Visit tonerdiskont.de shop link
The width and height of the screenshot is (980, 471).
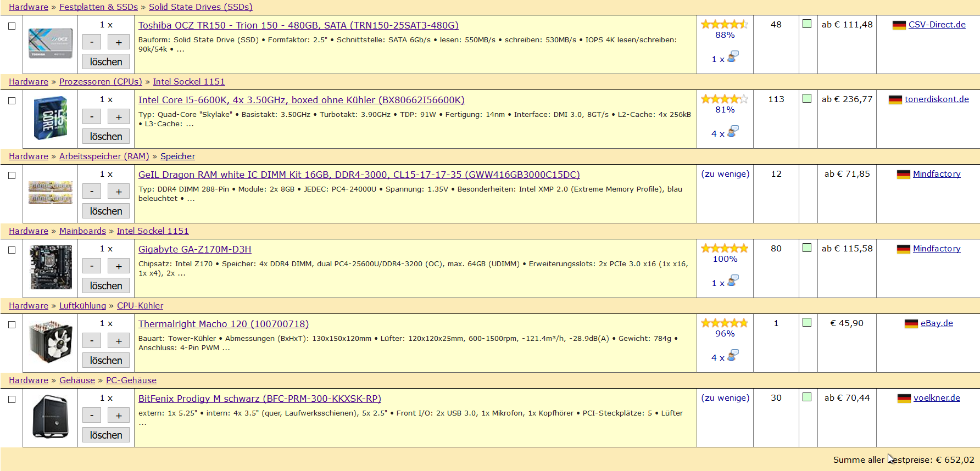[x=937, y=99]
